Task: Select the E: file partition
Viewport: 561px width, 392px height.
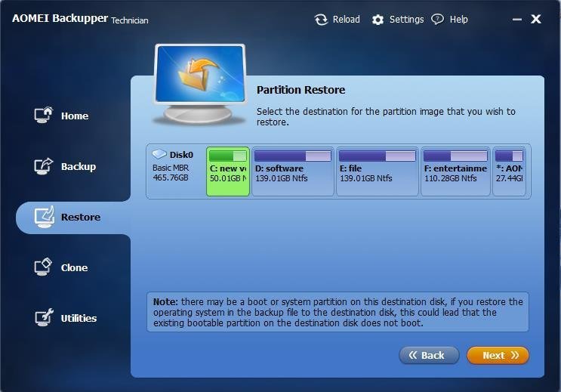Action: [x=377, y=171]
